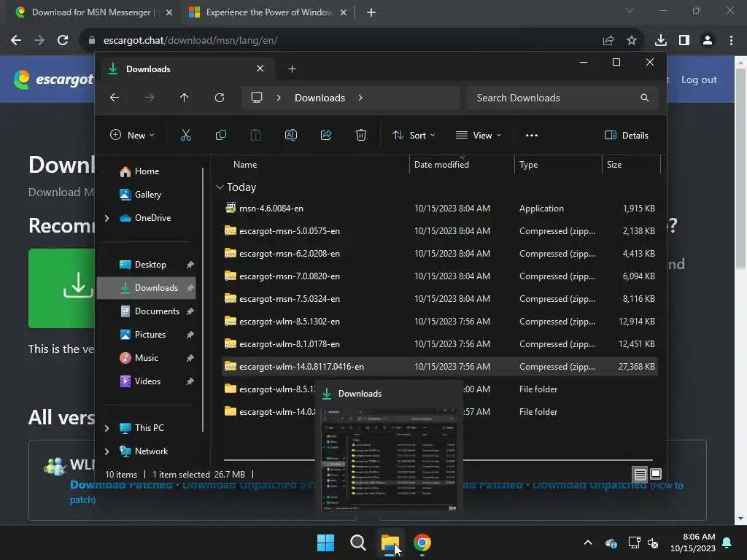The width and height of the screenshot is (747, 560).
Task: Click the Chrome address bar URL
Action: 190,41
